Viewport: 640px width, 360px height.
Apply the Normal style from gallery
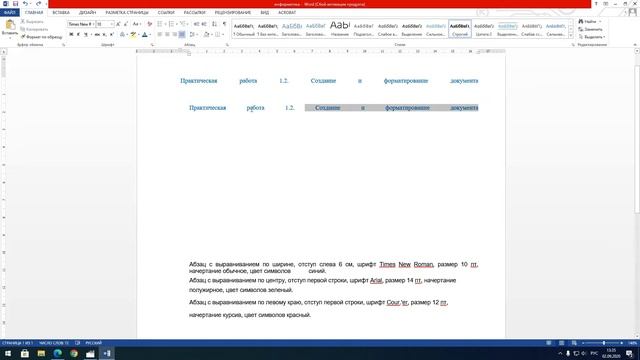point(244,29)
